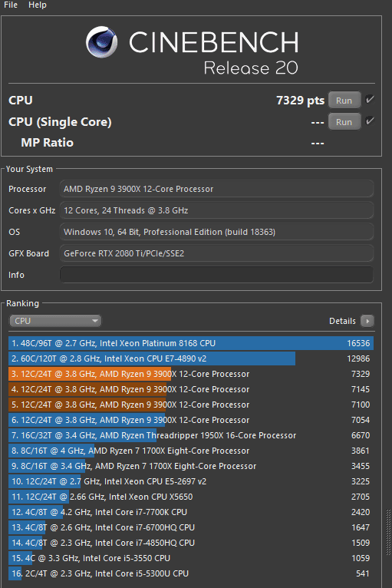The height and width of the screenshot is (588, 392).
Task: Open the Help menu
Action: (x=38, y=5)
